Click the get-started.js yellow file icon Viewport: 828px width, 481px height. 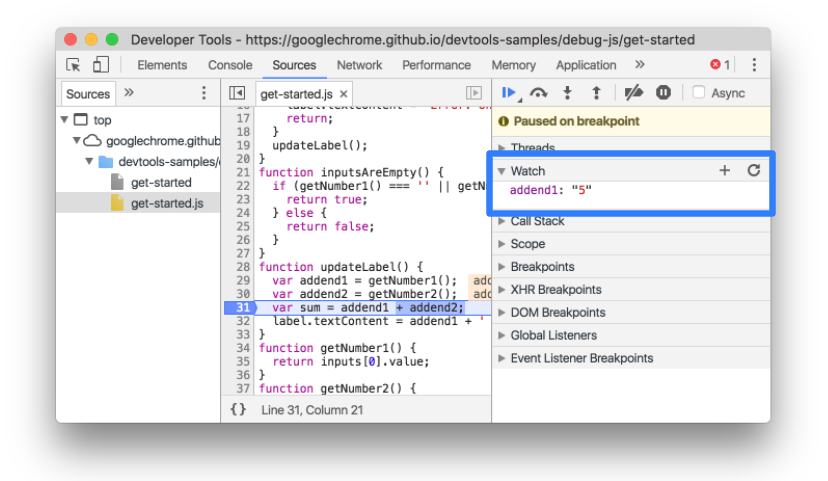point(117,203)
